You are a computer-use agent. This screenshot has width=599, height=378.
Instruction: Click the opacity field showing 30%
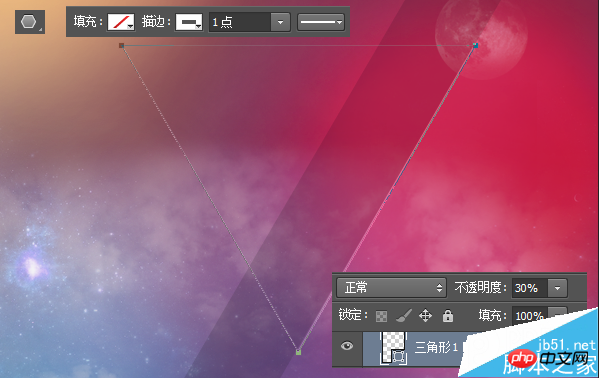pyautogui.click(x=530, y=288)
